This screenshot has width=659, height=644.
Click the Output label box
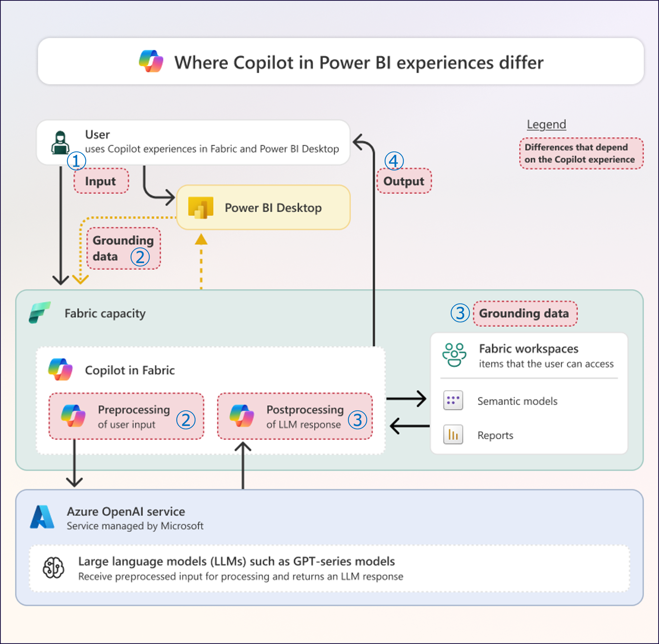404,181
